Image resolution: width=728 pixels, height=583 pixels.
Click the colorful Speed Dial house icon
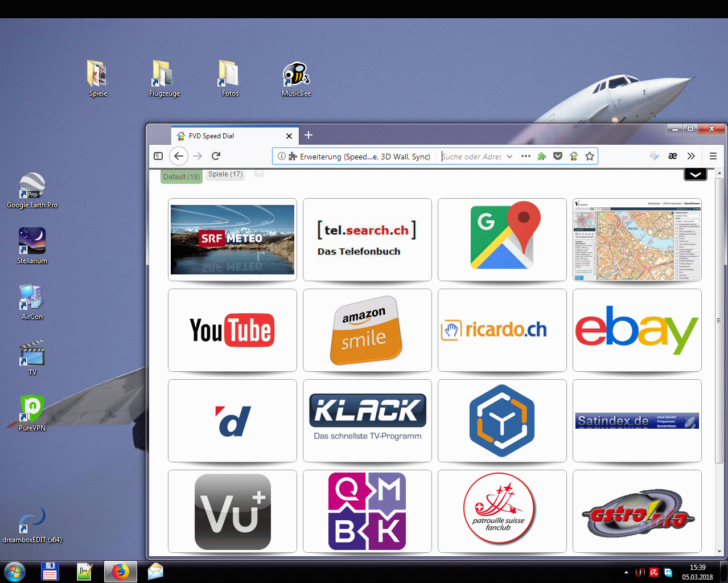pos(574,156)
